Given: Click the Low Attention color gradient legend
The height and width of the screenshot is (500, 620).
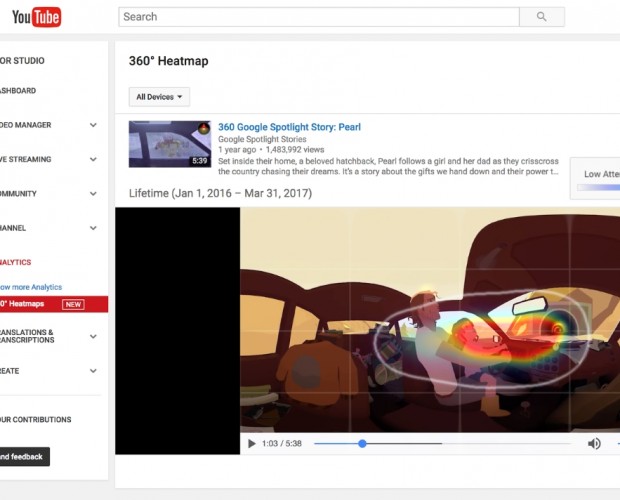Looking at the screenshot, I should [x=598, y=187].
